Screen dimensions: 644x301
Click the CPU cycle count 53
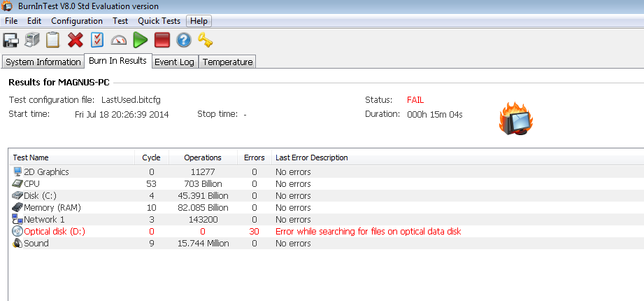pyautogui.click(x=151, y=184)
